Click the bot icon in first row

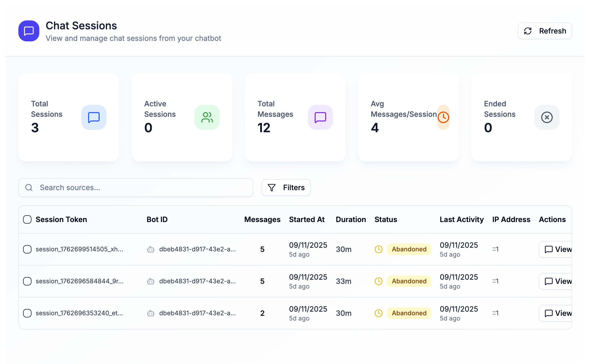[151, 249]
